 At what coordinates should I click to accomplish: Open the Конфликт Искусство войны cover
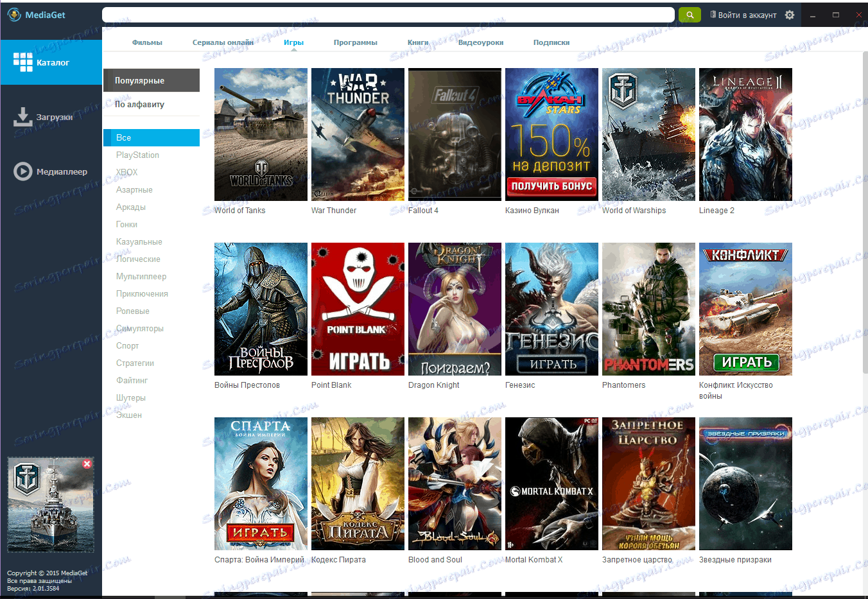(745, 309)
